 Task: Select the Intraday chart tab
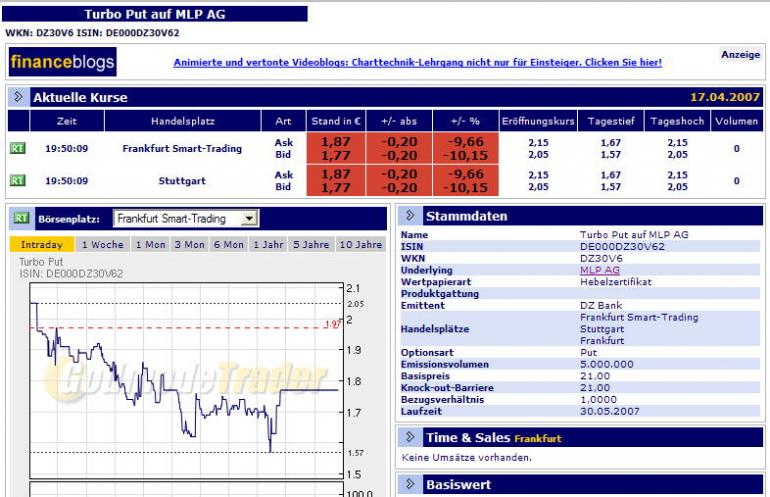coord(42,245)
